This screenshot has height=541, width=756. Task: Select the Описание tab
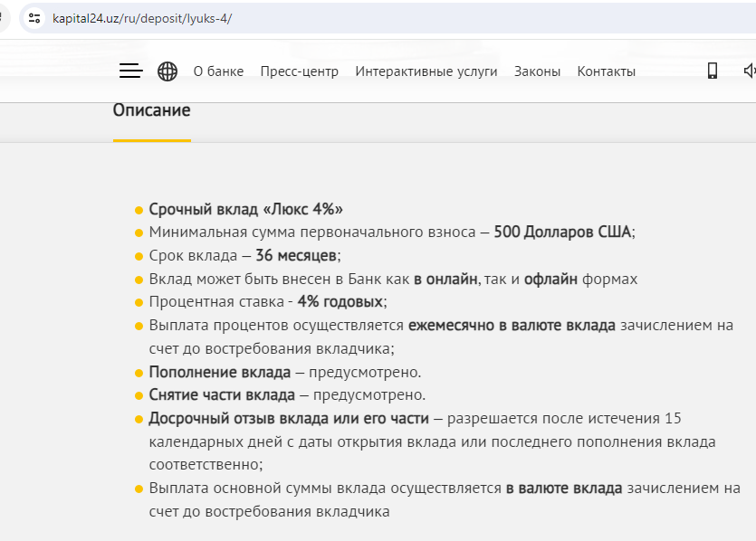[151, 110]
